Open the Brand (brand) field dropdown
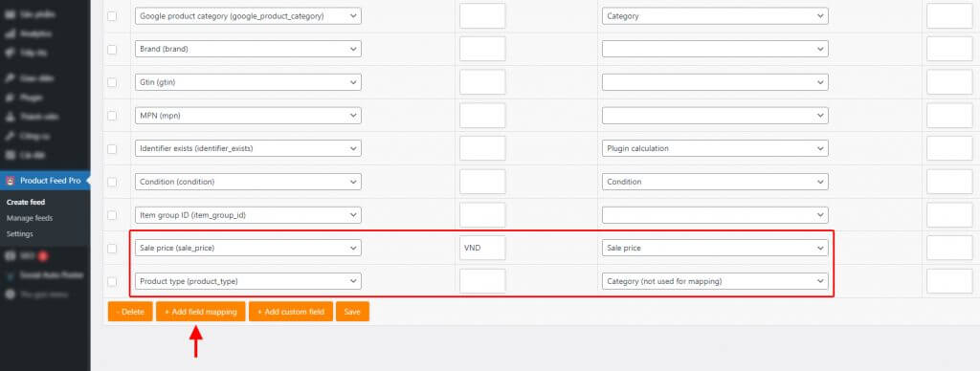The image size is (980, 371). coord(248,49)
